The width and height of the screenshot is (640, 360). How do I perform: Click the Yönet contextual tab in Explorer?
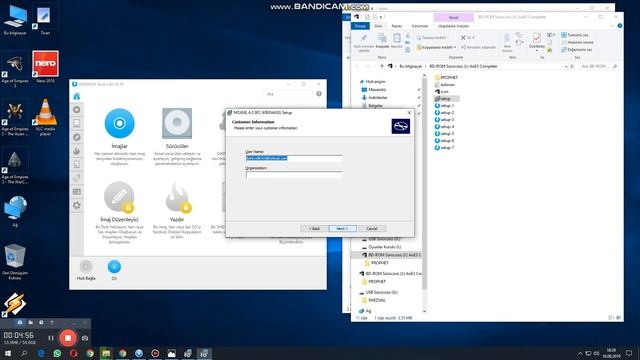(x=453, y=18)
